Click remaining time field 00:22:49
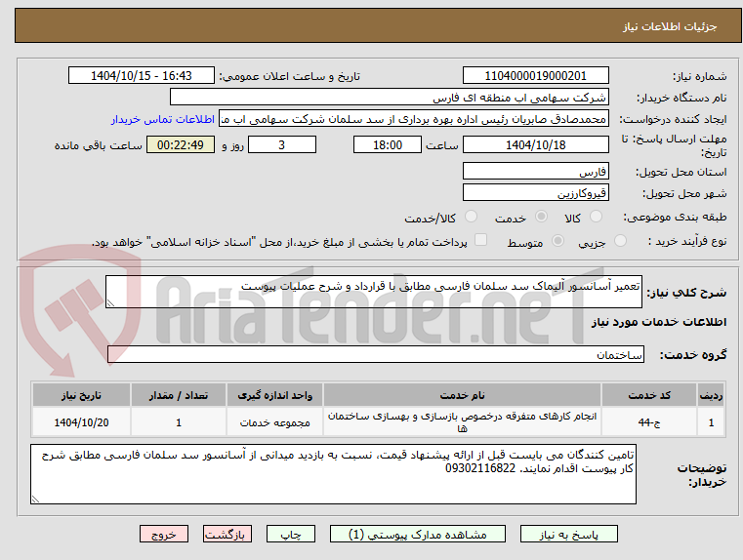Viewport: 743px width, 560px height. 180,144
